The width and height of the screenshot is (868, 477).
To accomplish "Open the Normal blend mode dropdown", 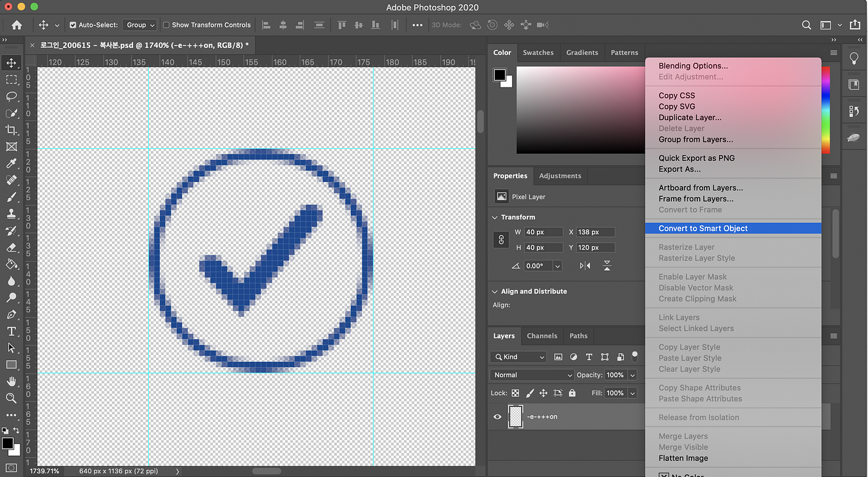I will 532,375.
